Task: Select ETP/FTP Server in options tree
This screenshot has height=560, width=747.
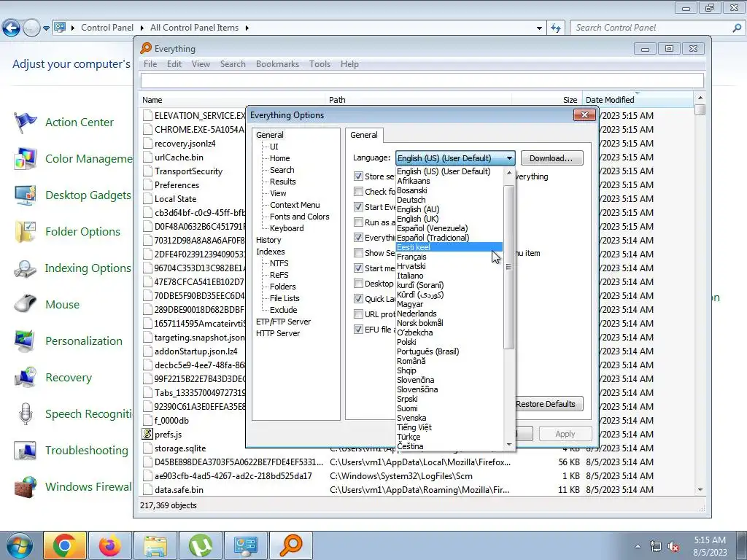Action: coord(283,322)
